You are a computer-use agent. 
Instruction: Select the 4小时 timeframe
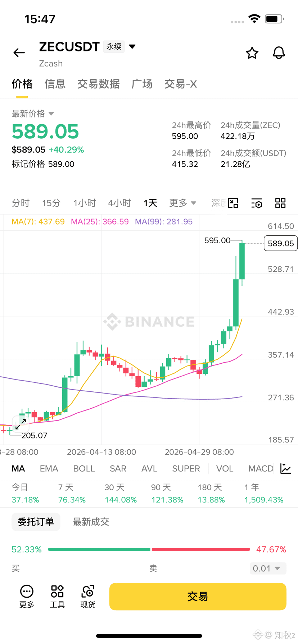(x=119, y=203)
